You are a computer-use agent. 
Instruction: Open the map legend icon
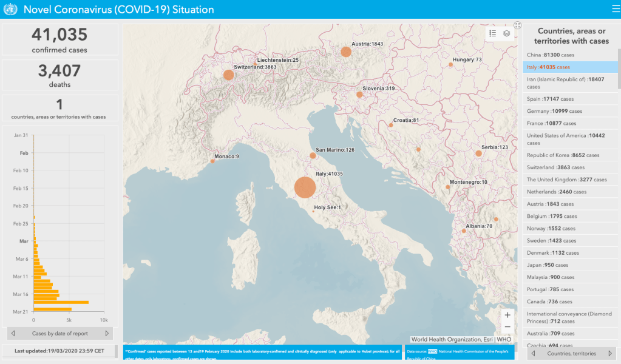(x=493, y=33)
